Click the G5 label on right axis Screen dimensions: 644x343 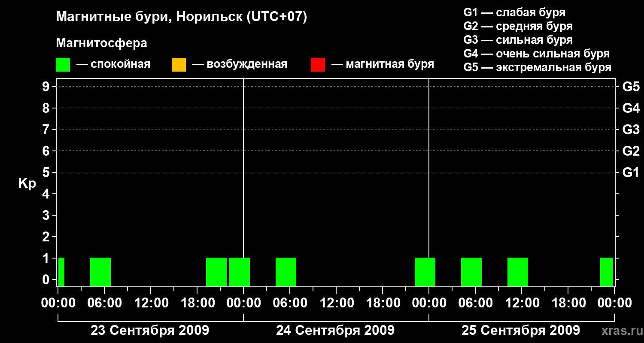pos(631,87)
